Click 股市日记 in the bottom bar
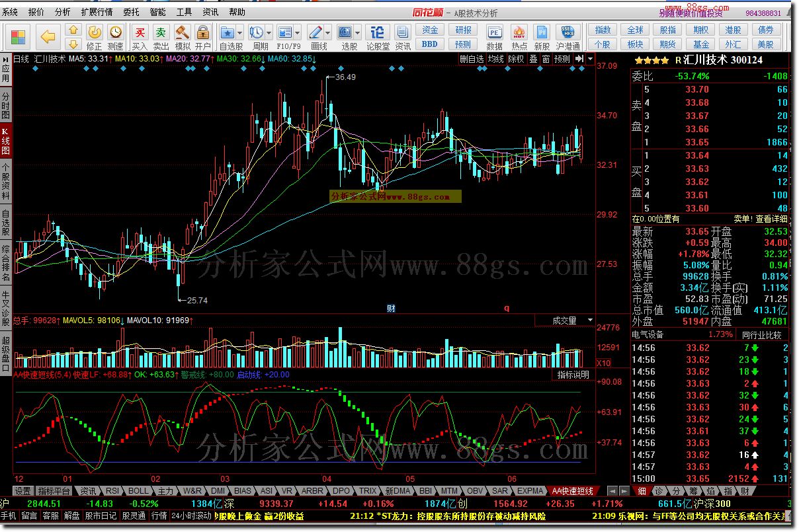This screenshot has width=799, height=532. (x=101, y=516)
